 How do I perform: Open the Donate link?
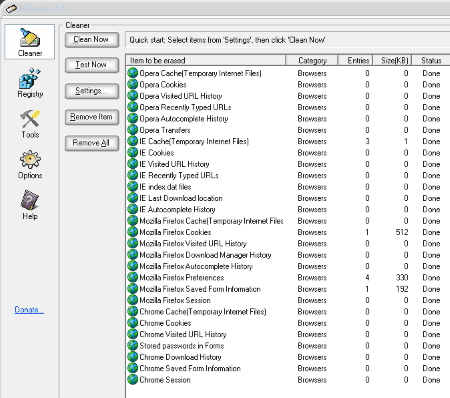pyautogui.click(x=29, y=310)
